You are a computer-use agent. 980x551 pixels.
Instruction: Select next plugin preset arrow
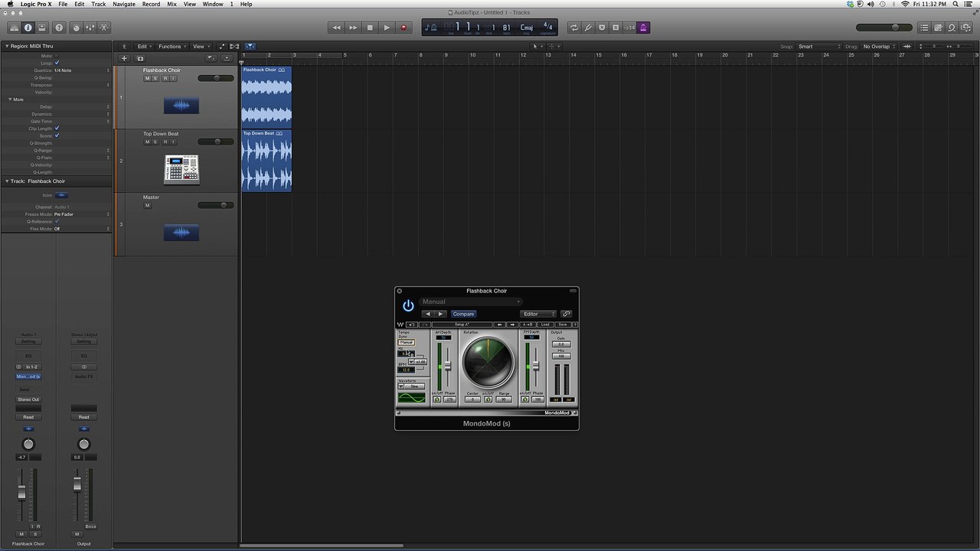[440, 314]
